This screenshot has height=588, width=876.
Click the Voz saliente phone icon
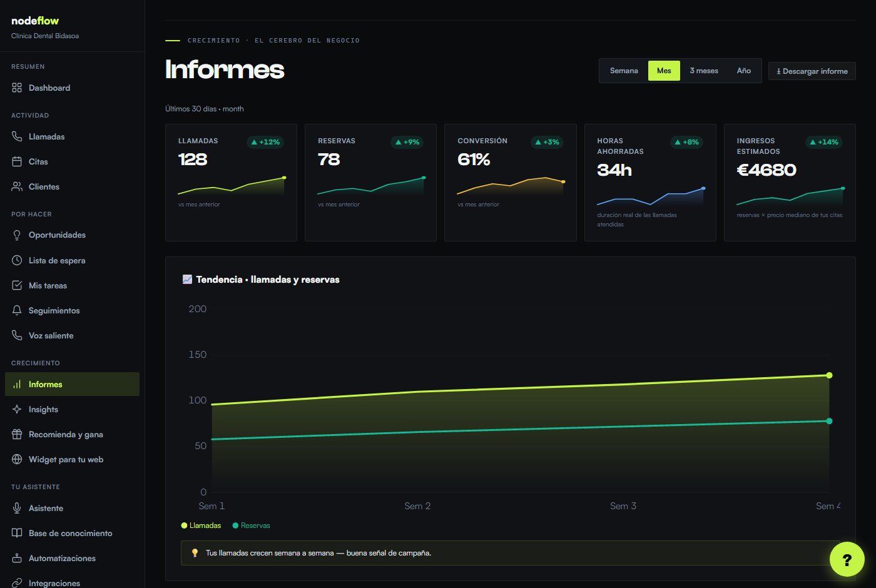pos(17,335)
